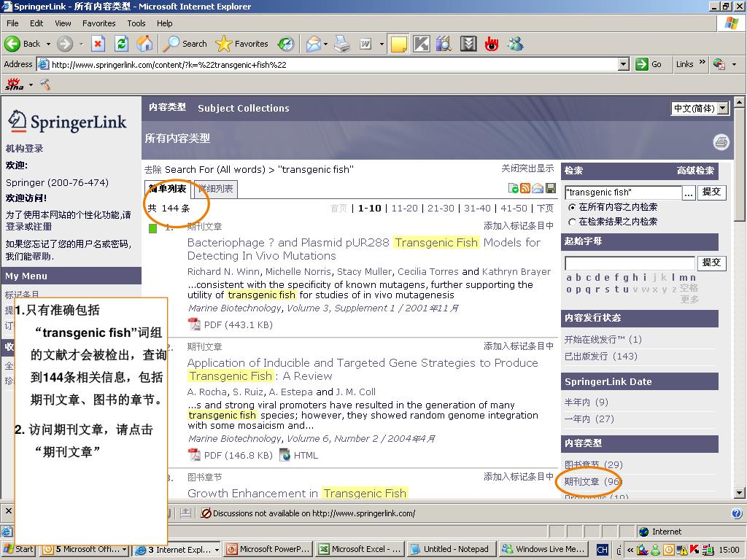The image size is (747, 560).
Task: Submit the 起始字母 field with 提交
Action: pyautogui.click(x=712, y=262)
